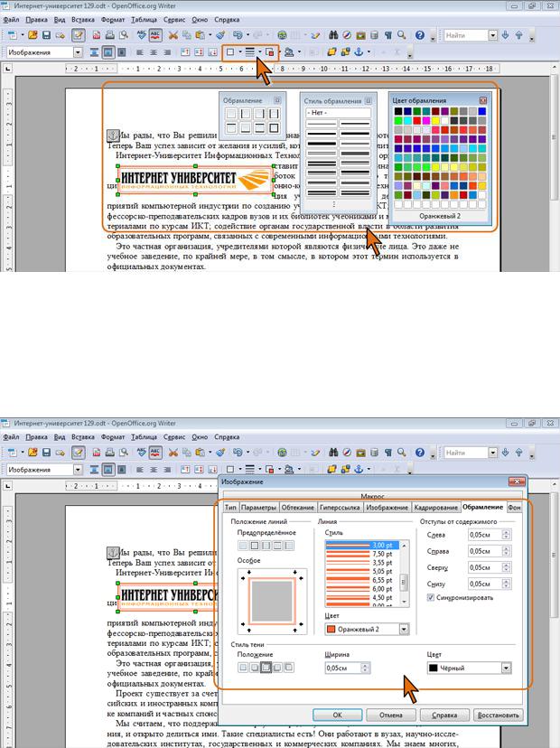Click Help question icon in the color palette window

tap(420, 35)
